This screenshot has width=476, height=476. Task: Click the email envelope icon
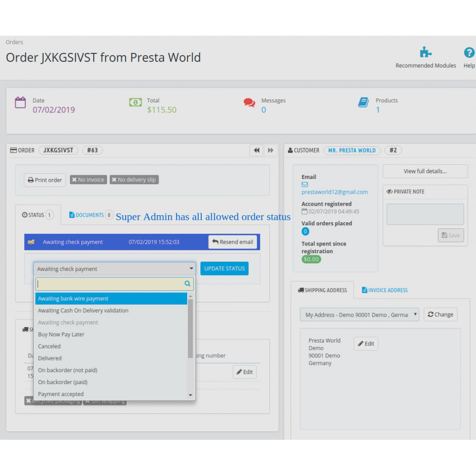point(305,185)
